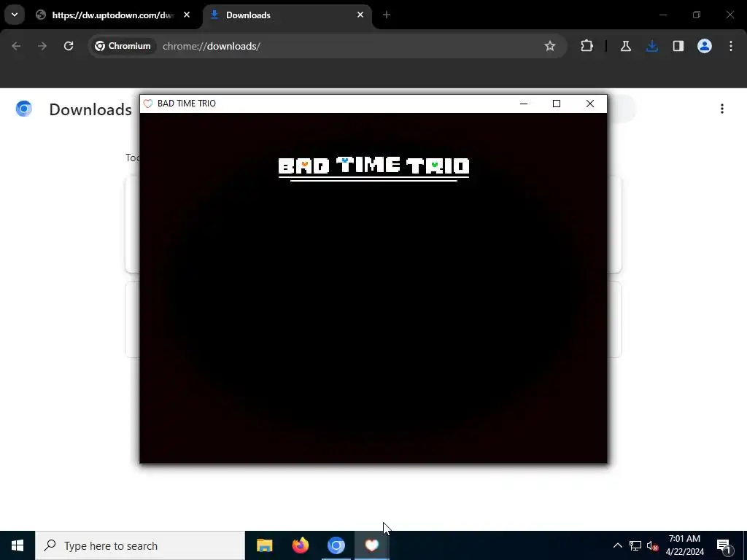Toggle the browser side panel icon
Viewport: 747px width, 560px height.
[x=678, y=46]
